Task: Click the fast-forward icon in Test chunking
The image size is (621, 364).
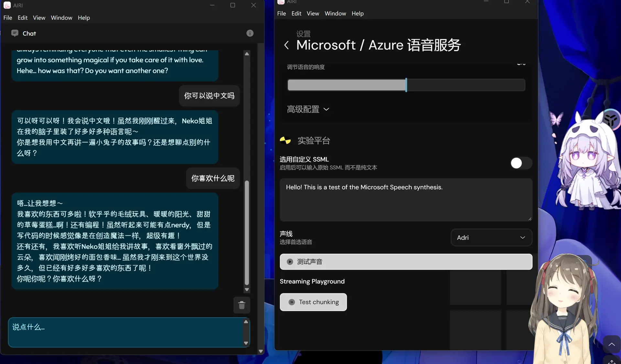Action: 292,302
